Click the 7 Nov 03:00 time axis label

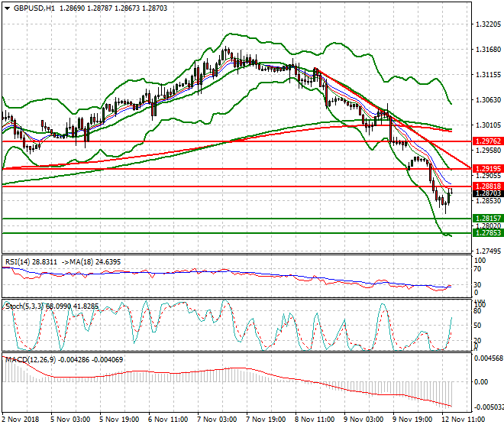(217, 420)
